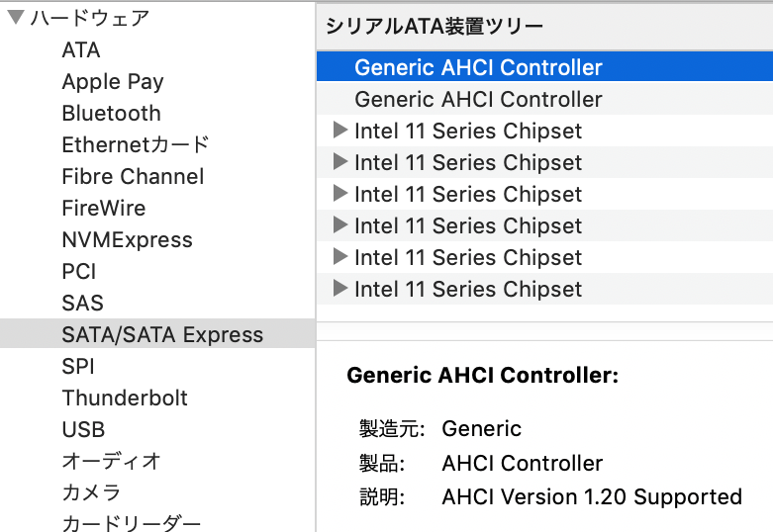Viewport: 773px width, 532px height.
Task: Show Apple Pay hardware information
Action: click(113, 82)
